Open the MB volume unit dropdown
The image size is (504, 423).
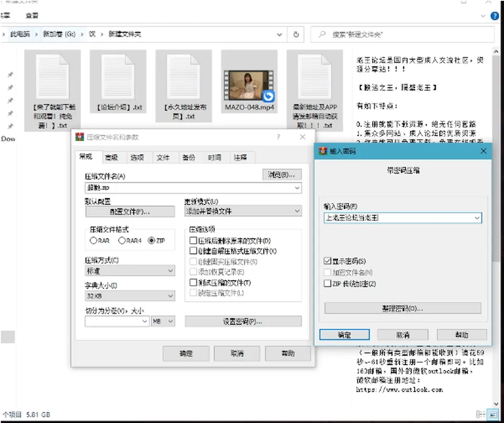[163, 322]
